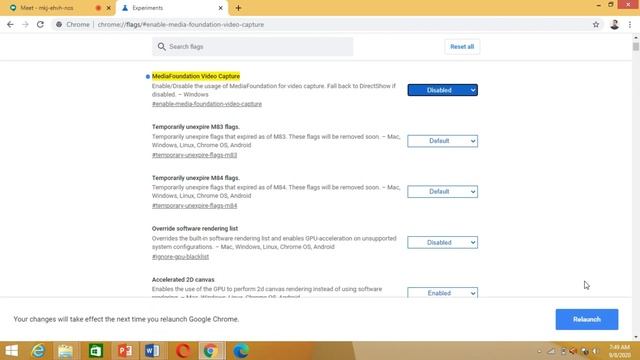Reload the chrome flags page

[x=40, y=24]
